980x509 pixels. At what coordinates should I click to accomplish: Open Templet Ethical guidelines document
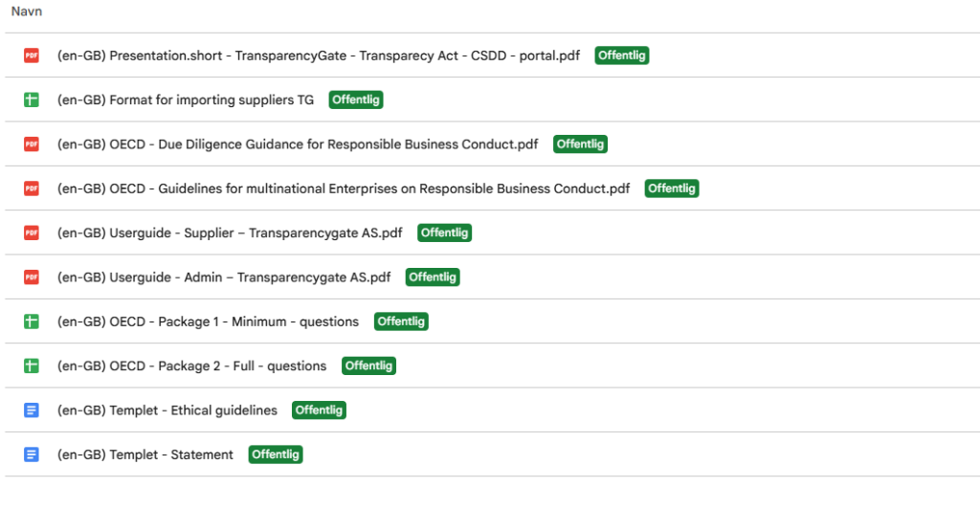pyautogui.click(x=167, y=410)
